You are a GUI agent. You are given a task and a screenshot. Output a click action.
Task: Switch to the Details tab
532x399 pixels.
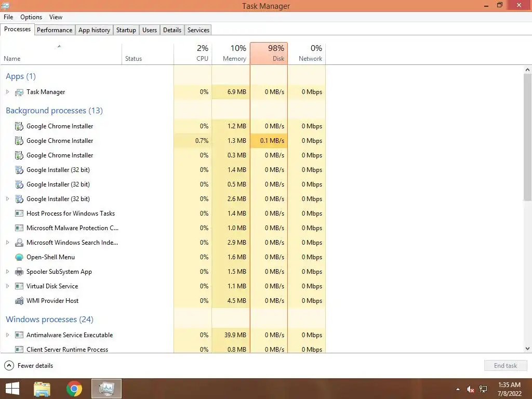172,30
